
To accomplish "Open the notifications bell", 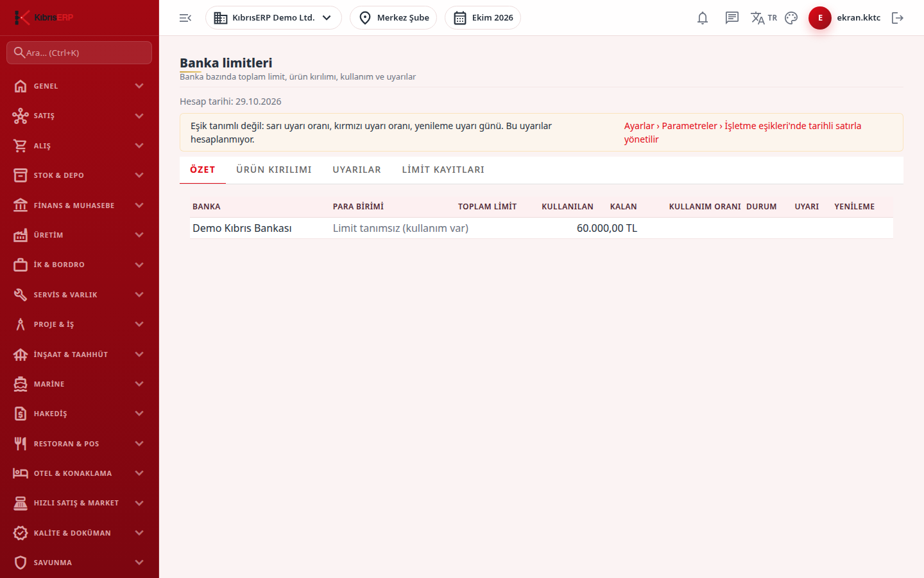I will point(703,18).
